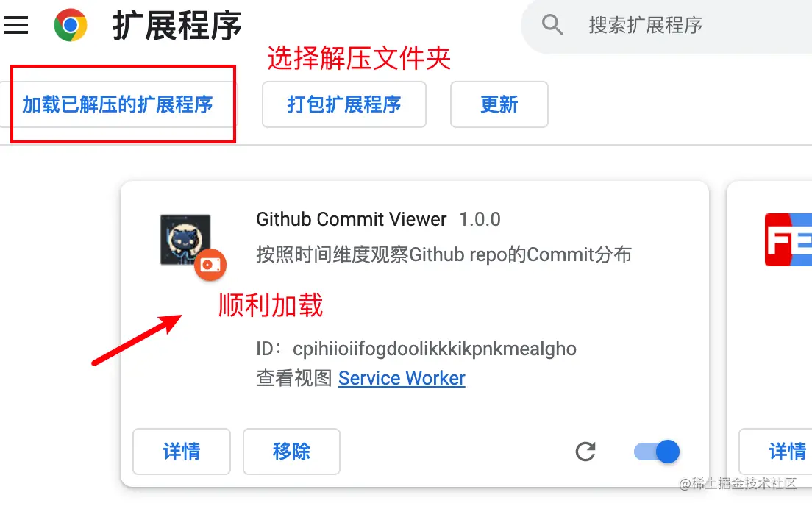Click 打包扩展程序 button
The image size is (812, 506).
(344, 104)
